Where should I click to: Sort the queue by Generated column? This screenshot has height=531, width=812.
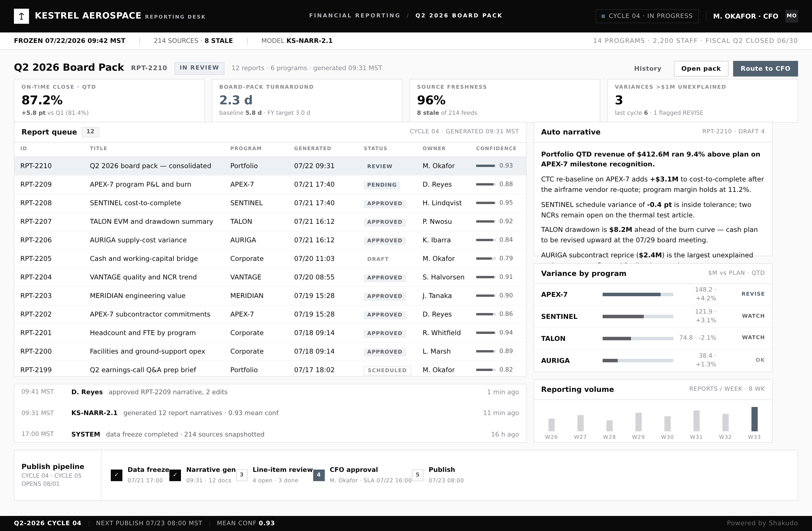(x=313, y=148)
